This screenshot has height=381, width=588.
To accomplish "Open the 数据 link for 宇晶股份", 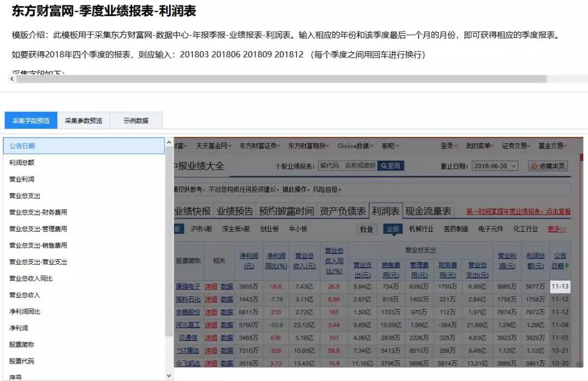I will (226, 312).
